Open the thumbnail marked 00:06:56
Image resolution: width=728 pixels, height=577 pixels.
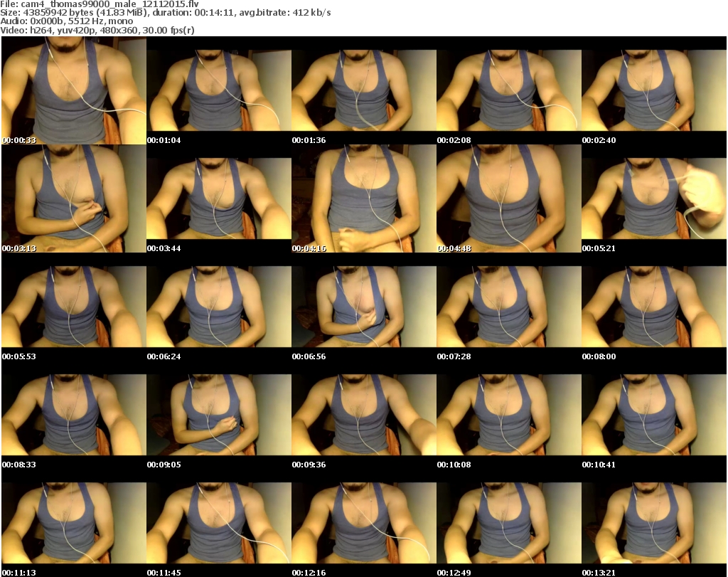(x=363, y=307)
